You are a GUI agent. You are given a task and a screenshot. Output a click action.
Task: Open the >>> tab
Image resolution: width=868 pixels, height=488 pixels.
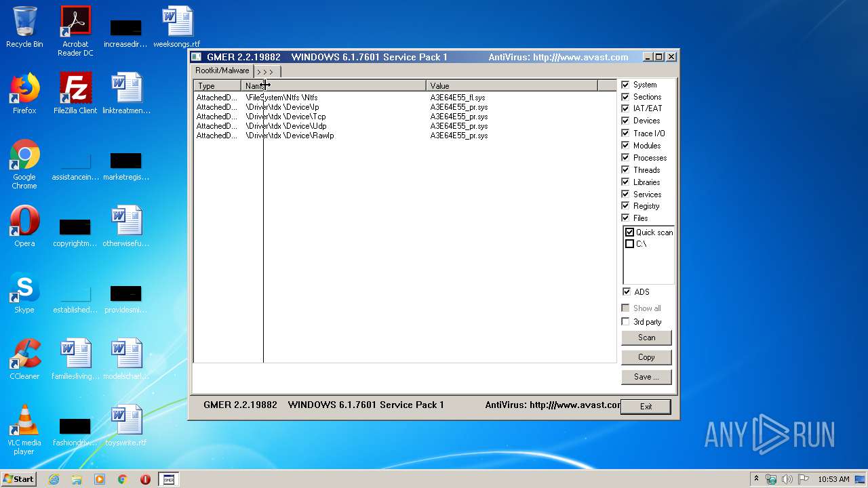point(266,72)
